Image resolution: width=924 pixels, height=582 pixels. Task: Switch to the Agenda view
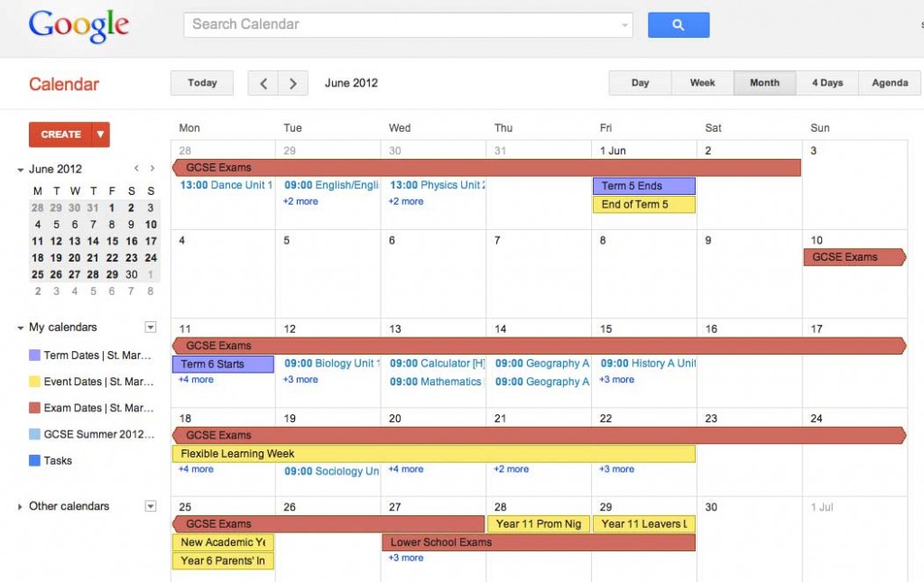click(x=890, y=82)
